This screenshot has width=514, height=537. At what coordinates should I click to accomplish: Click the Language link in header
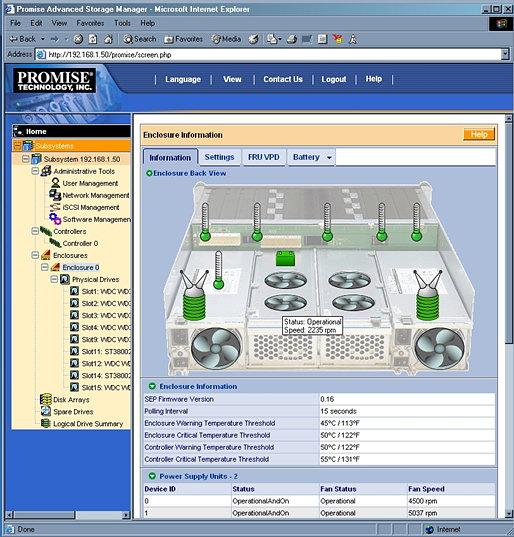[183, 79]
